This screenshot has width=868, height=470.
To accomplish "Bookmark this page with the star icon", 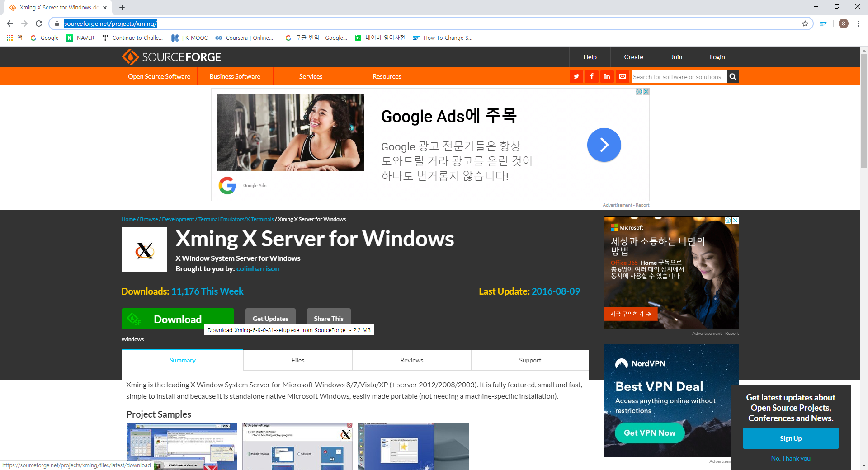I will pyautogui.click(x=805, y=23).
